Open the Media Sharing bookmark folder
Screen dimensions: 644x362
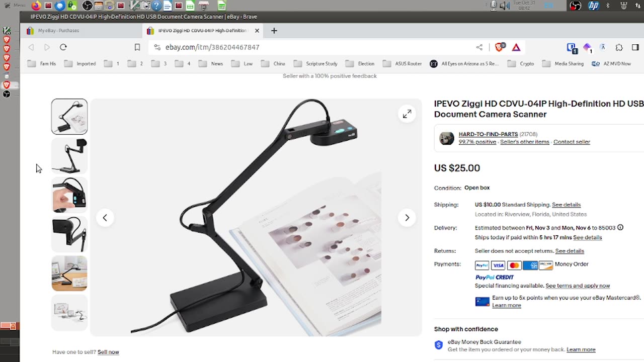(563, 64)
